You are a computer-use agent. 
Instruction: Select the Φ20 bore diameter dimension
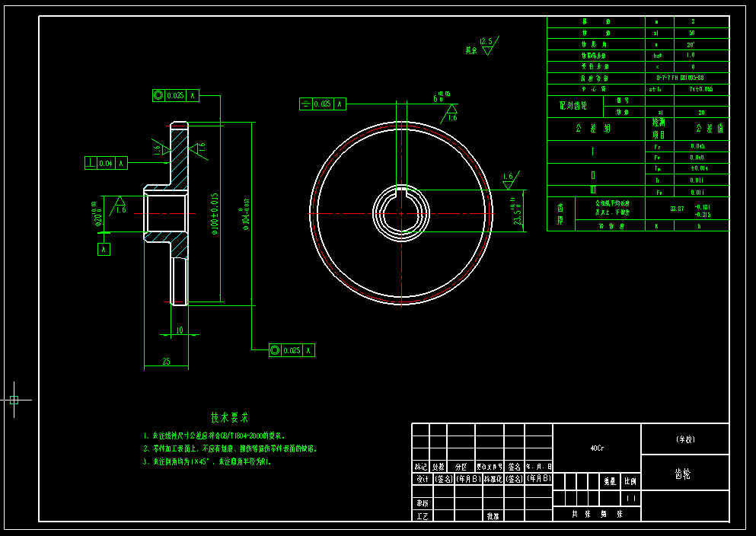coord(97,214)
